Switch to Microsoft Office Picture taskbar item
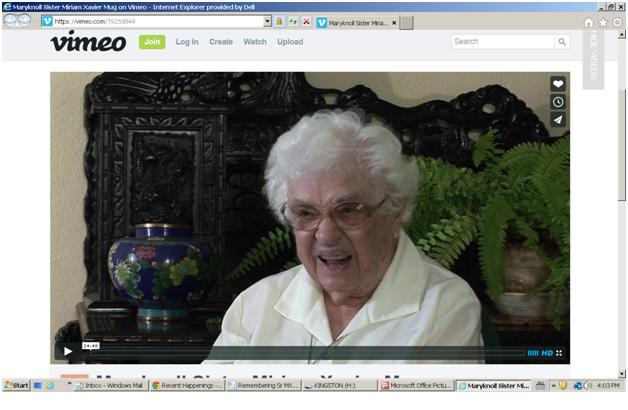The width and height of the screenshot is (628, 410). [416, 386]
